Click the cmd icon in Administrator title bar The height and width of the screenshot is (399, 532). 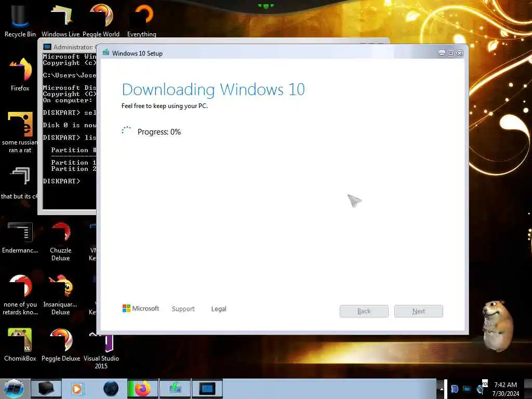coord(47,47)
